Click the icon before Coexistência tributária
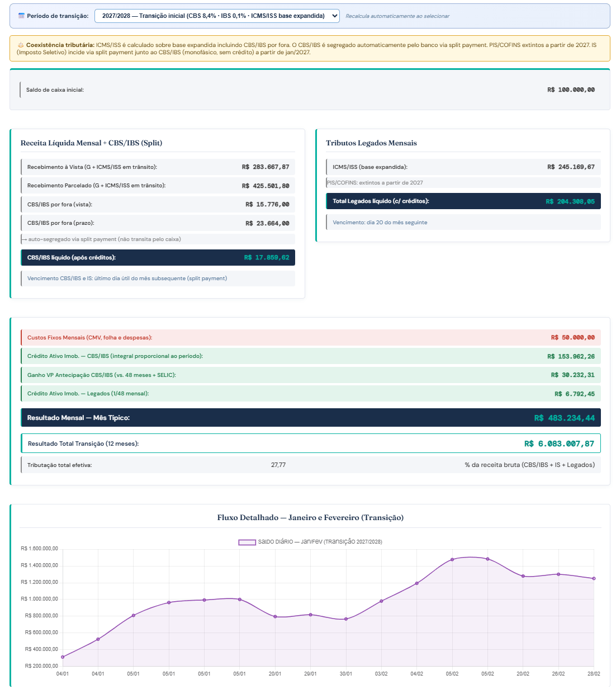The image size is (616, 689). (x=21, y=45)
